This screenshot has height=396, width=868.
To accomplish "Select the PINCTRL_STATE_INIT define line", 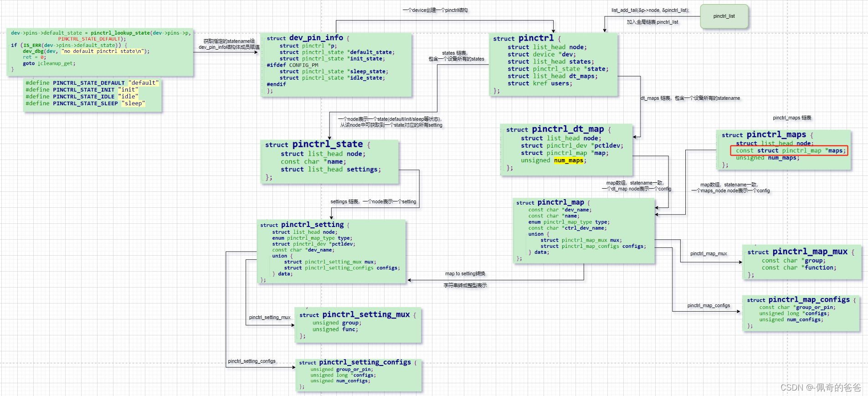I will click(x=82, y=90).
